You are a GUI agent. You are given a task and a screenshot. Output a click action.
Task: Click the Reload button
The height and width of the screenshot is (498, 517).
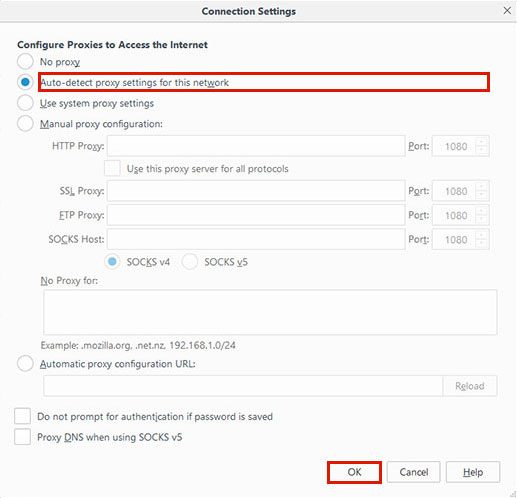click(470, 386)
